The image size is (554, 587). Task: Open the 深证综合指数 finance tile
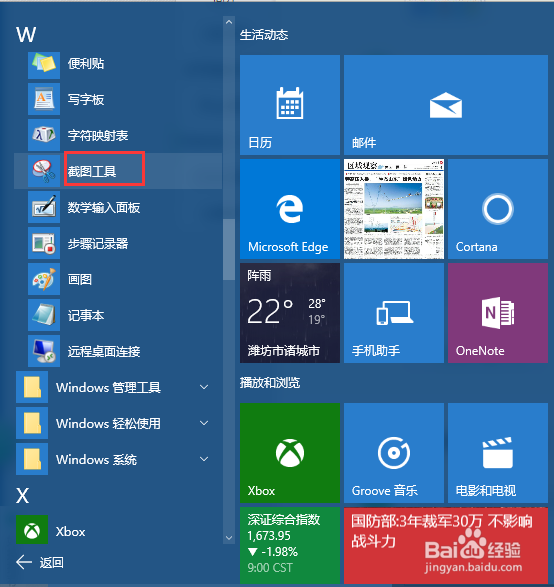pyautogui.click(x=290, y=545)
